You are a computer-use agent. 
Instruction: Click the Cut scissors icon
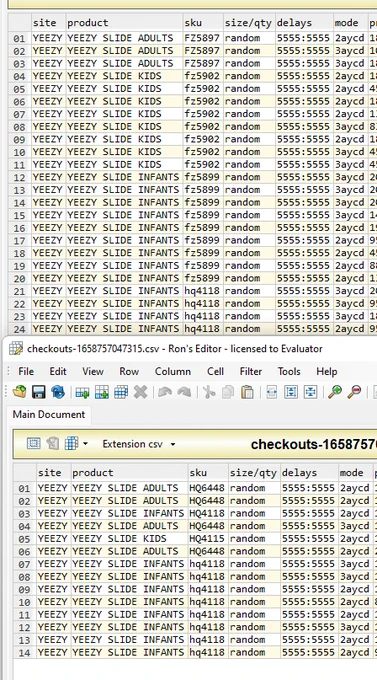point(209,392)
